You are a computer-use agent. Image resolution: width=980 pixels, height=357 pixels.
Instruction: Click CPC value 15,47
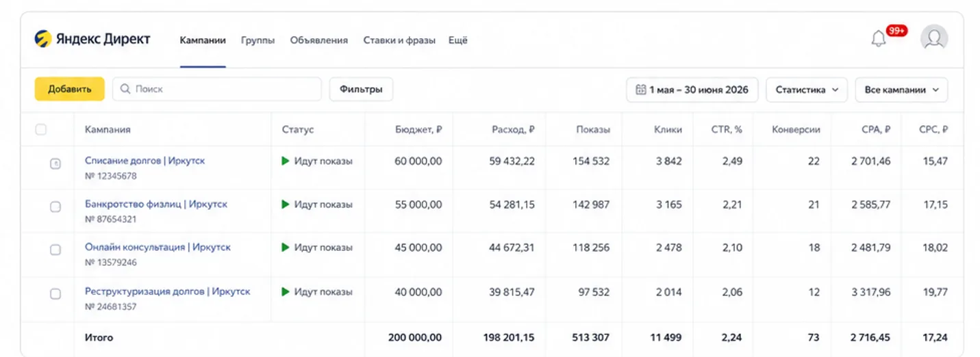point(936,161)
